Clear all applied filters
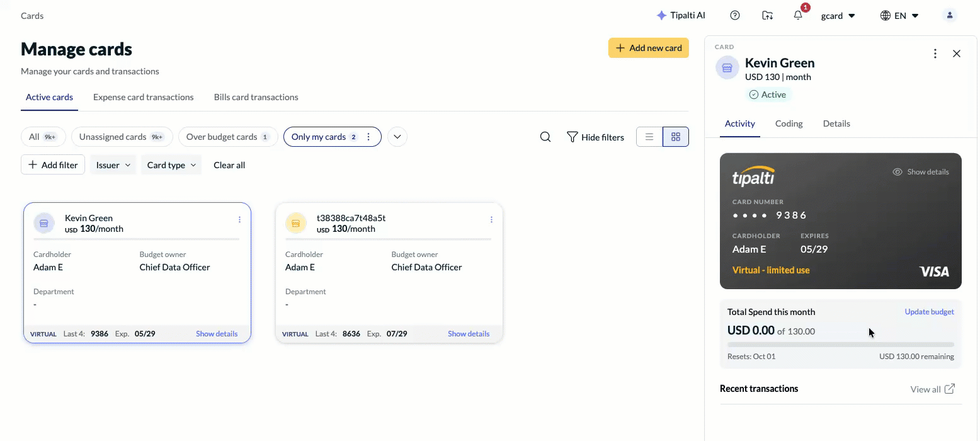The width and height of the screenshot is (980, 441). pyautogui.click(x=229, y=165)
